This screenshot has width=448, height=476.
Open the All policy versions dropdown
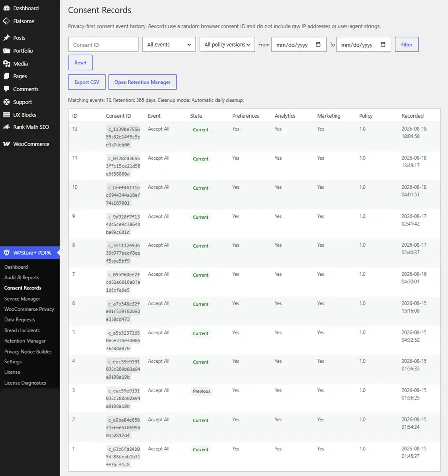tap(227, 45)
